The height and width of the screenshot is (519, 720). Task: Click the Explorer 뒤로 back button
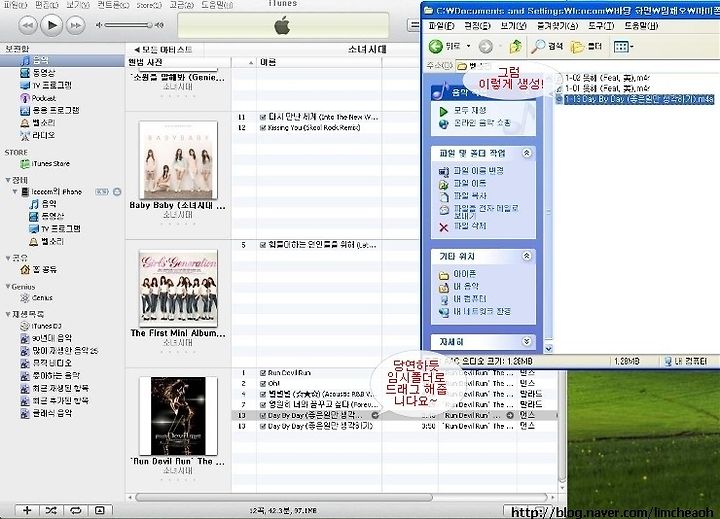[444, 46]
